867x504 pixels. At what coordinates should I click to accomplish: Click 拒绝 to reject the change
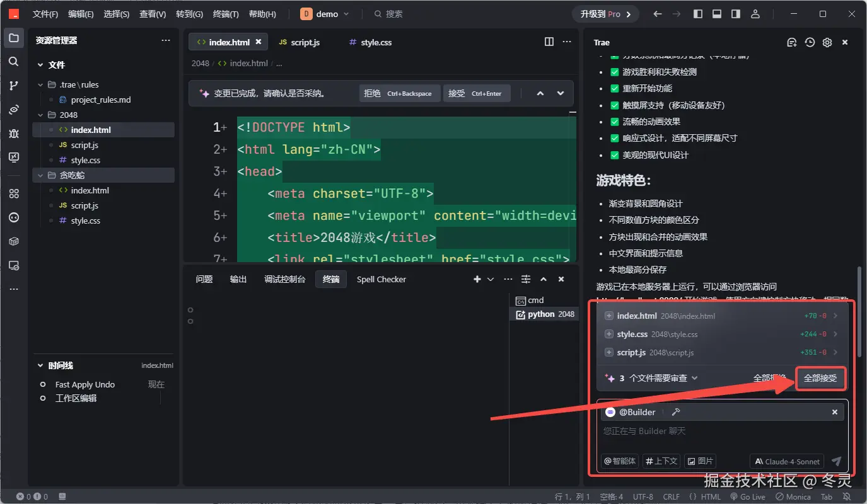tap(399, 93)
